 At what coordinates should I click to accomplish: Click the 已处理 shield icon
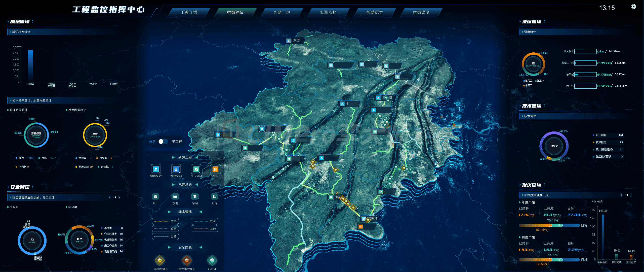coord(212,260)
